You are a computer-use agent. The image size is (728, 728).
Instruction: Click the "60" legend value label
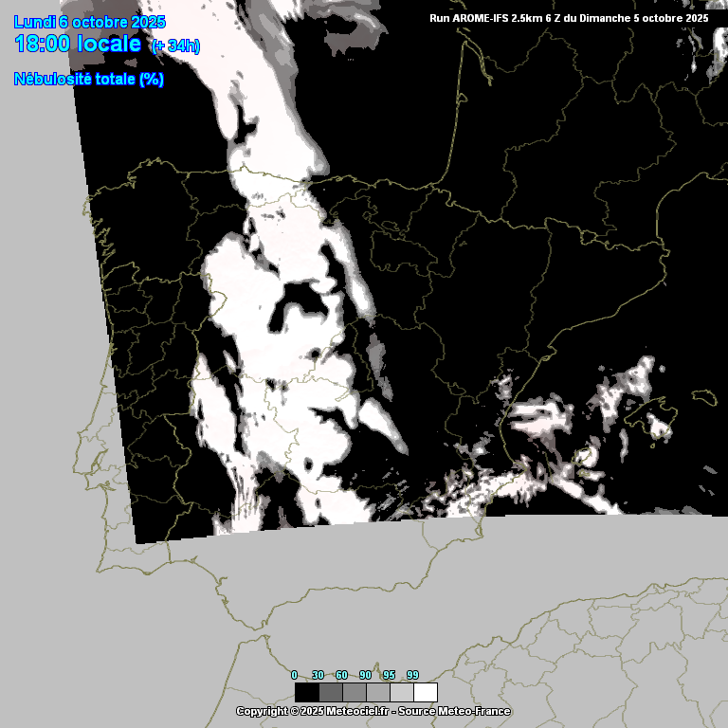pyautogui.click(x=342, y=675)
